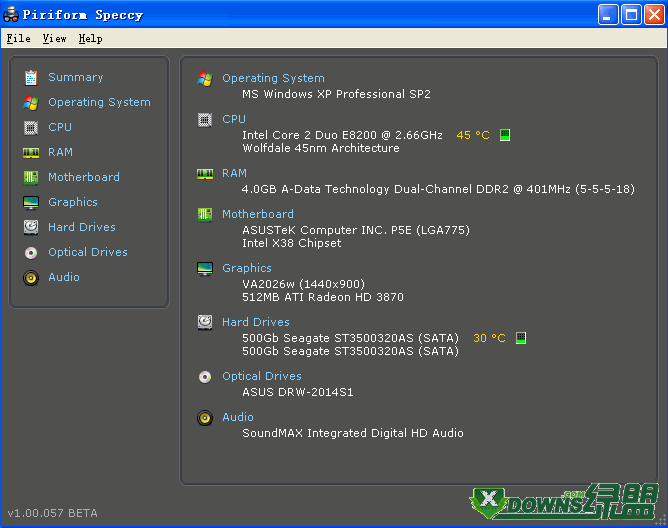Click the Speccy app icon in title bar
This screenshot has height=528, width=668.
pyautogui.click(x=11, y=15)
